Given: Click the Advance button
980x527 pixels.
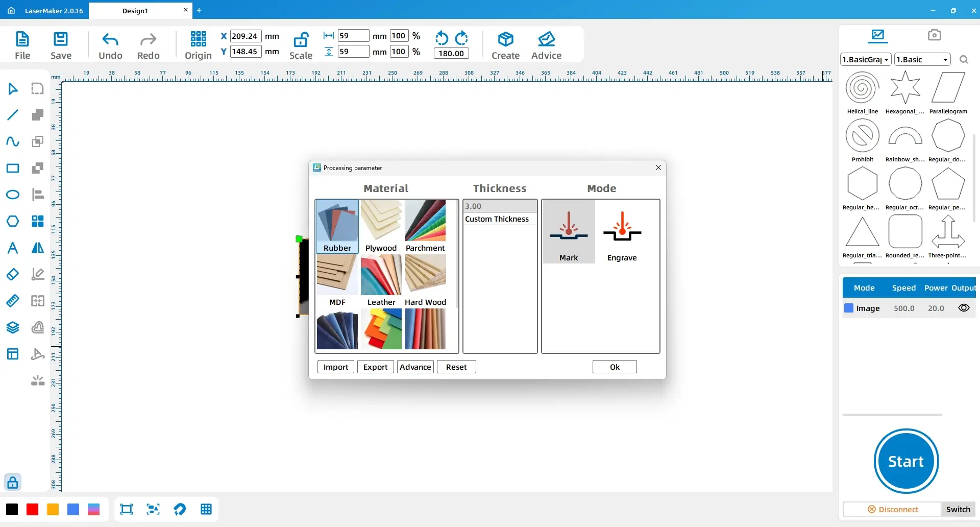Looking at the screenshot, I should click(415, 367).
